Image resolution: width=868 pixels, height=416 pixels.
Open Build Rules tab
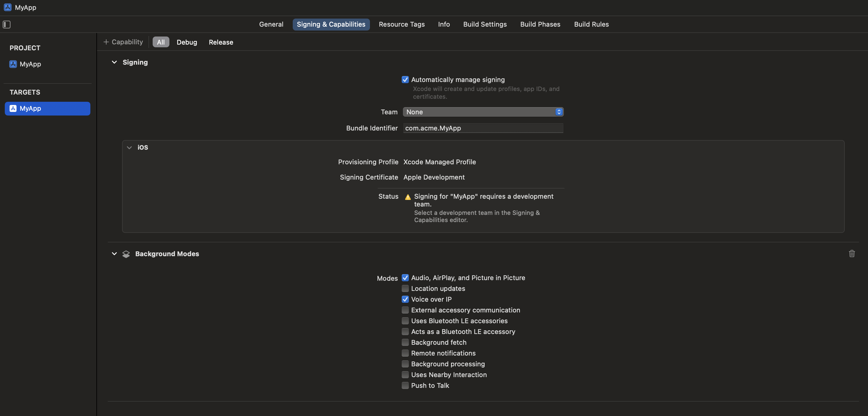tap(591, 24)
